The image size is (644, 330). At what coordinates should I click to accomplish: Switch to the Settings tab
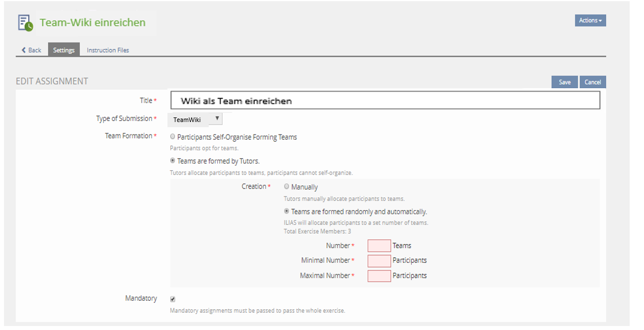(64, 50)
